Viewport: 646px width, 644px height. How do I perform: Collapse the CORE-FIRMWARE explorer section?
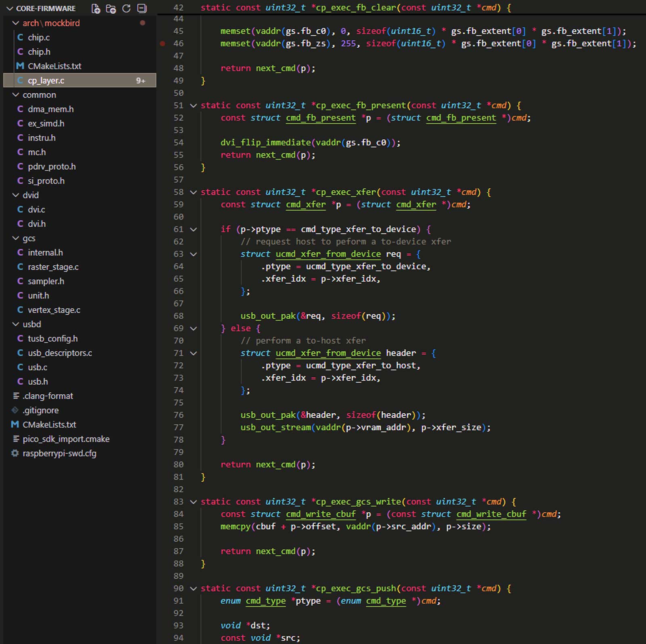pyautogui.click(x=10, y=8)
